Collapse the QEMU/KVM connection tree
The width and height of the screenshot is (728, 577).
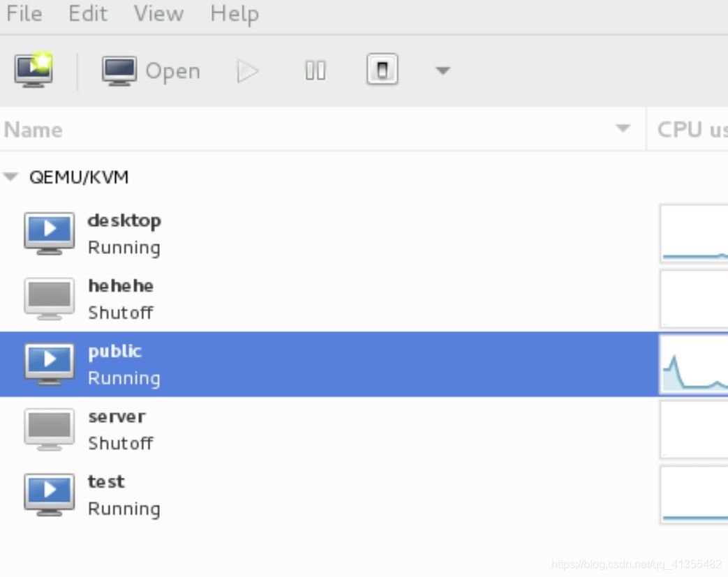[x=10, y=177]
